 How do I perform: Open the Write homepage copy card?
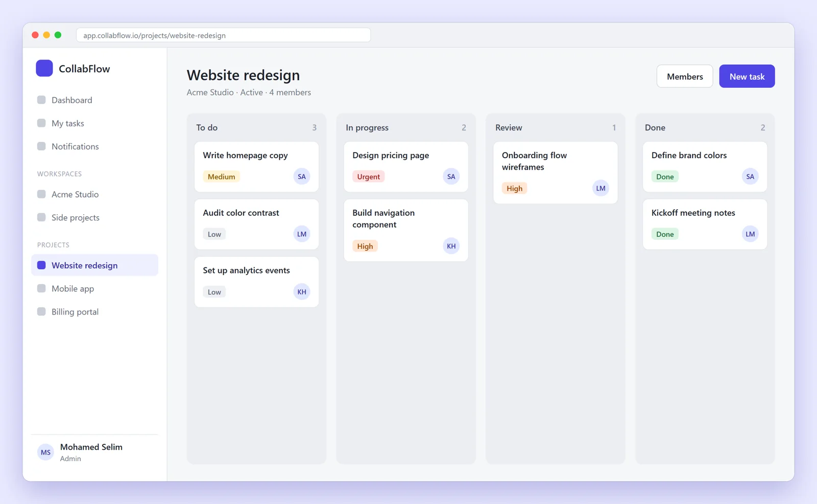tap(256, 167)
